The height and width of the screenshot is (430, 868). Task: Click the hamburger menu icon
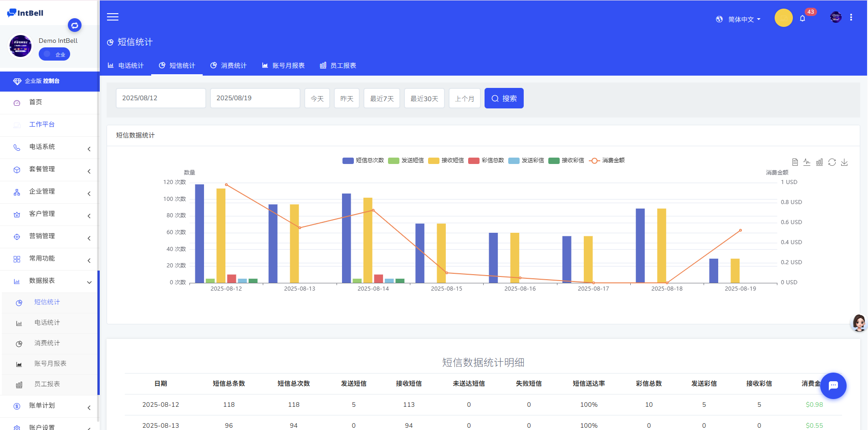point(112,17)
